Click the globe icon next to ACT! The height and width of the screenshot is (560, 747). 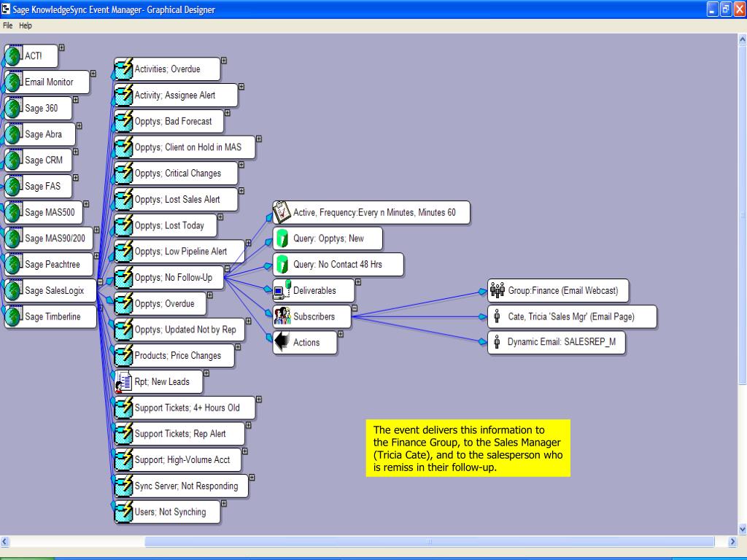coord(14,55)
